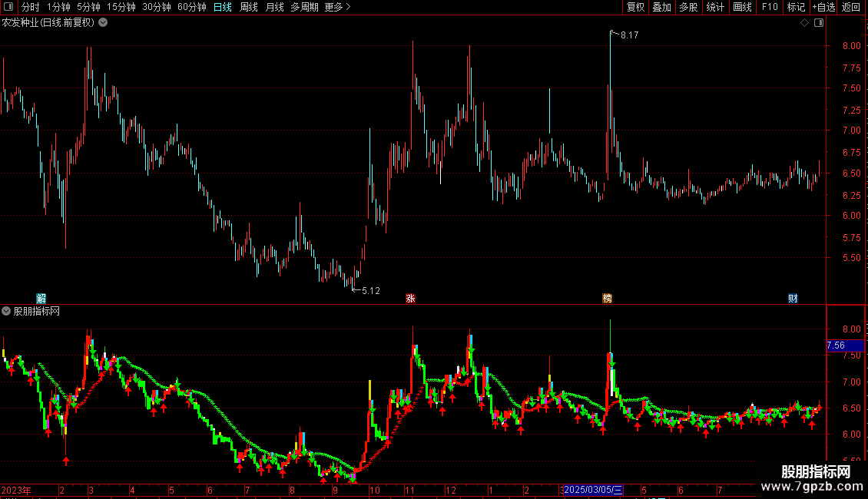This screenshot has height=499, width=868.
Task: Click the month 10 marker on timeline
Action: pyautogui.click(x=375, y=490)
